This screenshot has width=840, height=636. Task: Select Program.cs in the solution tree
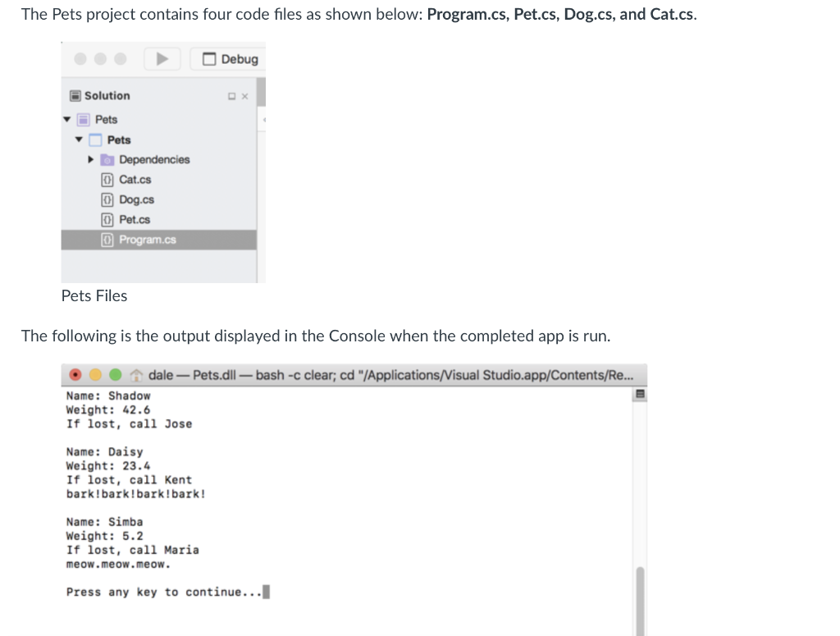coord(158,240)
